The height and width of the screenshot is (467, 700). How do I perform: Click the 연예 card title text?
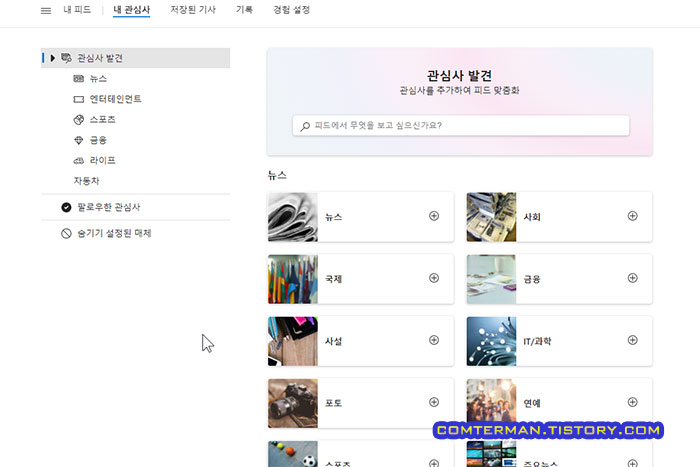[532, 403]
